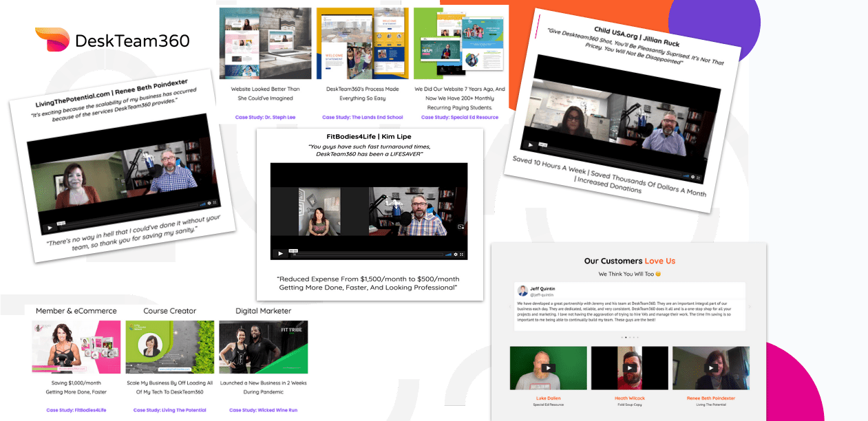
Task: Click Dr. Steph Lee website thumbnail
Action: (265, 43)
